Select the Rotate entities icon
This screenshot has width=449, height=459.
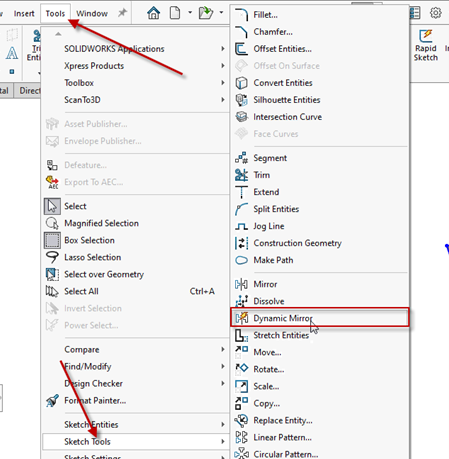241,369
